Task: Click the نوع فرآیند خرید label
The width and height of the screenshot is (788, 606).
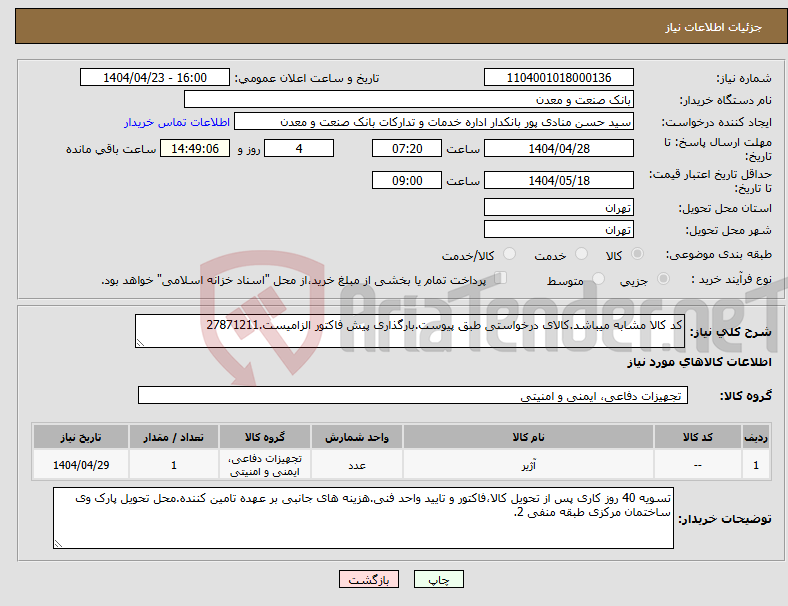Action: tap(731, 279)
